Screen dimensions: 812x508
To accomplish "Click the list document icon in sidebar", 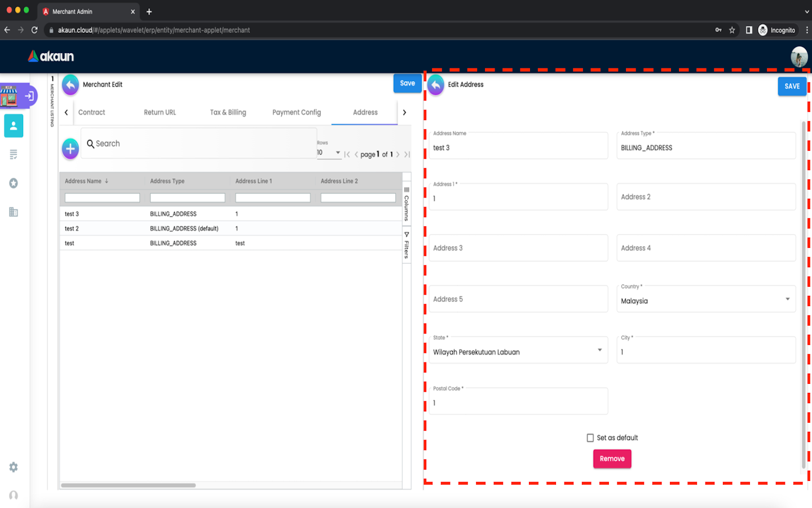I will 14,155.
